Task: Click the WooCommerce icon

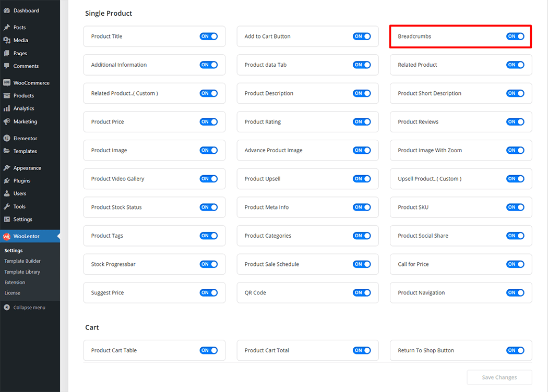Action: point(7,83)
